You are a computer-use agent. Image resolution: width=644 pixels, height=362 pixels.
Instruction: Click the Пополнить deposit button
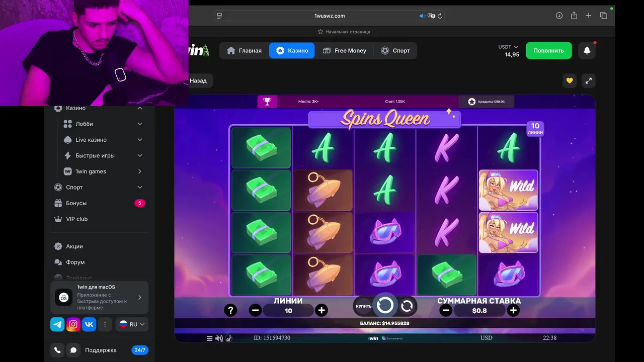click(x=549, y=51)
